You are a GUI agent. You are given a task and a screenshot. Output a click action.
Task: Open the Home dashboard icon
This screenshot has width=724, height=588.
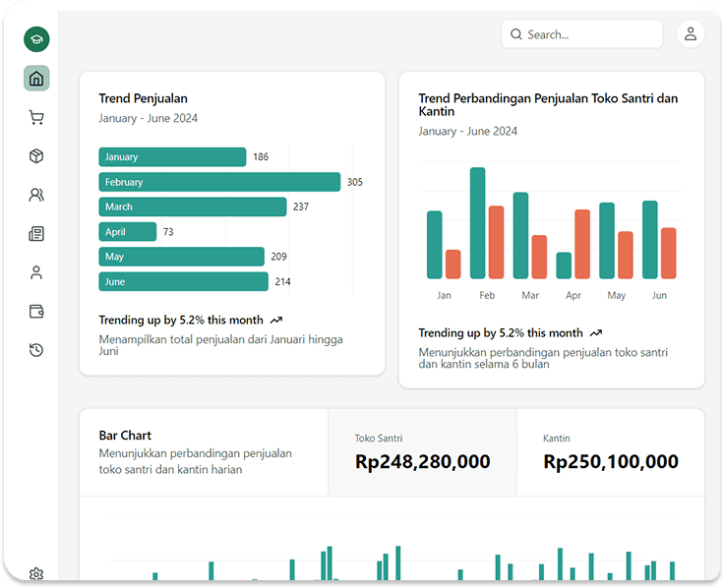36,79
